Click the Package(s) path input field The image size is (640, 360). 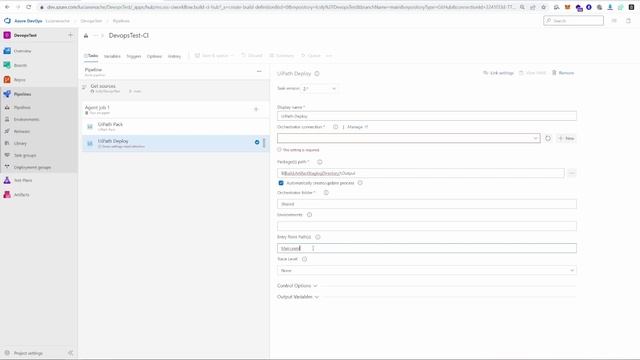coord(421,173)
